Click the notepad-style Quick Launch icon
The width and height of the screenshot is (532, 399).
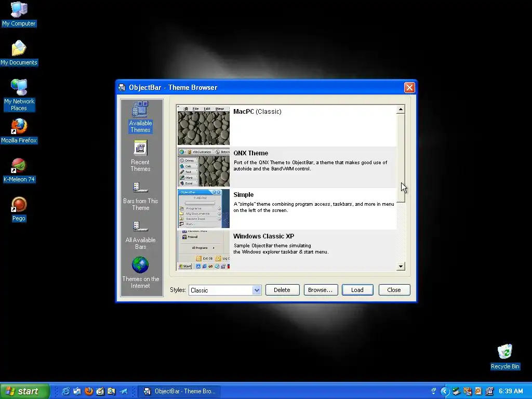coord(100,391)
